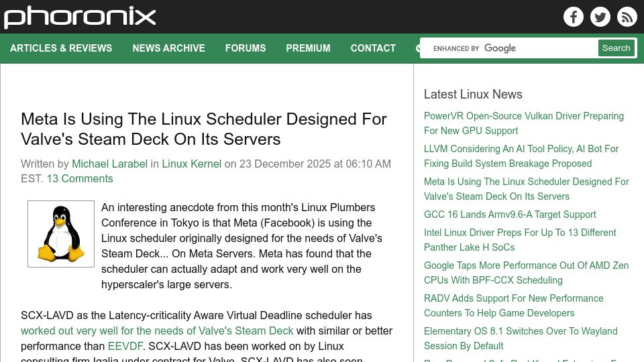Open the Linux Kernel category link

click(x=191, y=164)
